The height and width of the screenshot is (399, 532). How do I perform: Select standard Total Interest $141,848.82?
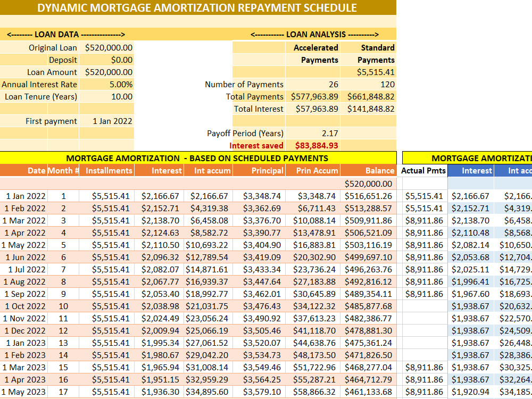(368, 109)
